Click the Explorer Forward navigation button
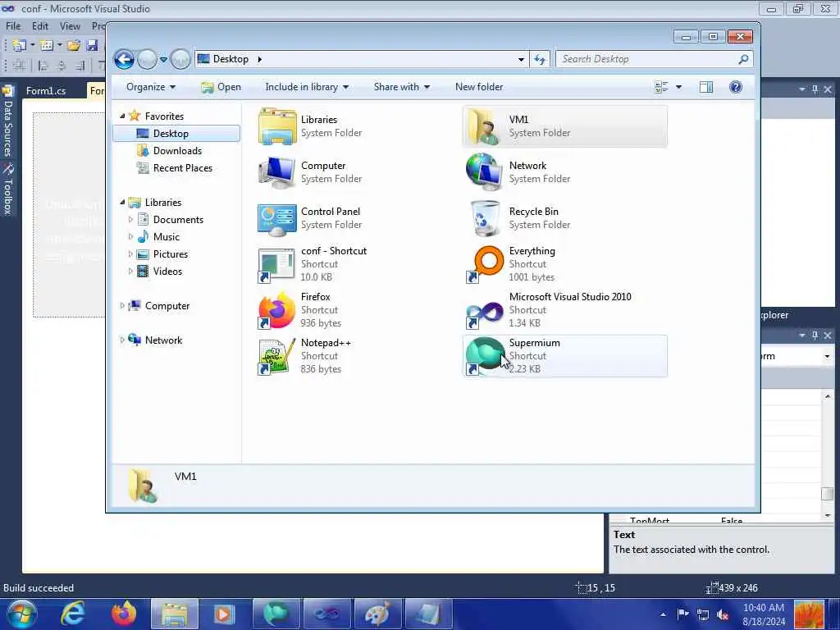This screenshot has height=630, width=840. click(148, 59)
